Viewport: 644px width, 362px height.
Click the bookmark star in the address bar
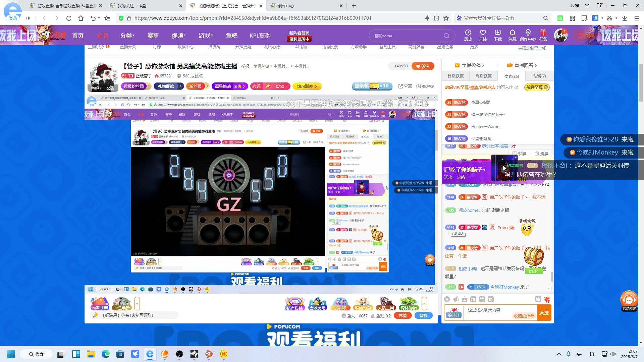(446, 18)
